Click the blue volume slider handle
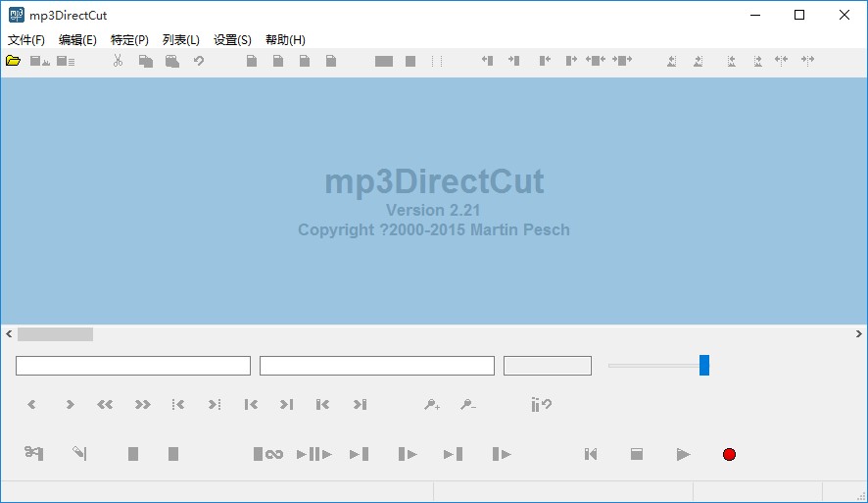The width and height of the screenshot is (868, 503). pyautogui.click(x=704, y=365)
